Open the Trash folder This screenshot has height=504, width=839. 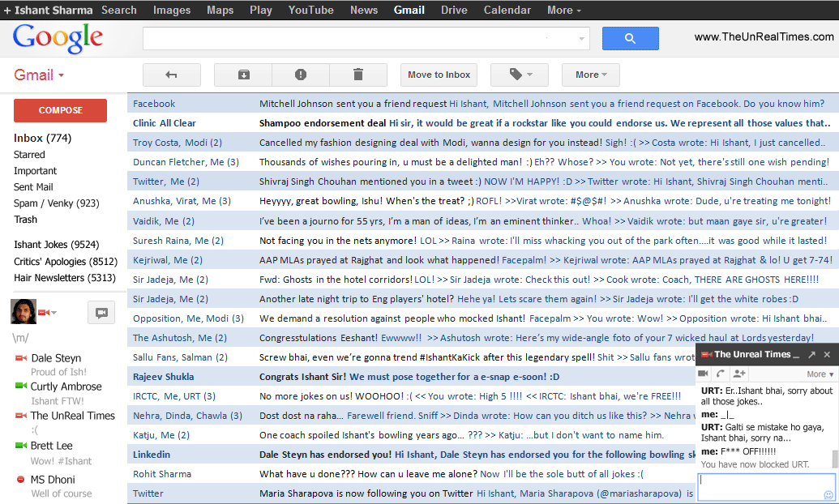[x=25, y=220]
